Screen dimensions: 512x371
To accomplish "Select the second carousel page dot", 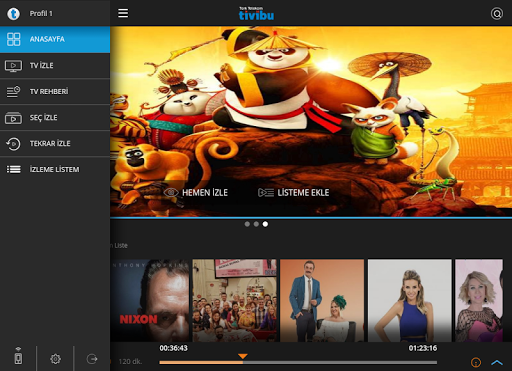I will pyautogui.click(x=256, y=224).
